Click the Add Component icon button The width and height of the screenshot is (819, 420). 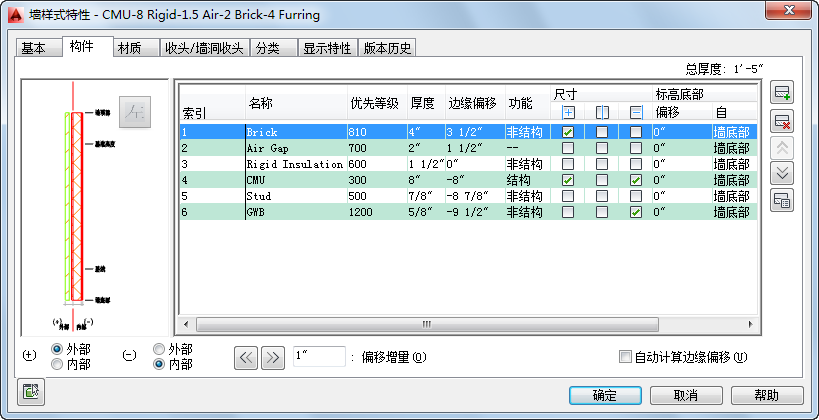click(782, 94)
